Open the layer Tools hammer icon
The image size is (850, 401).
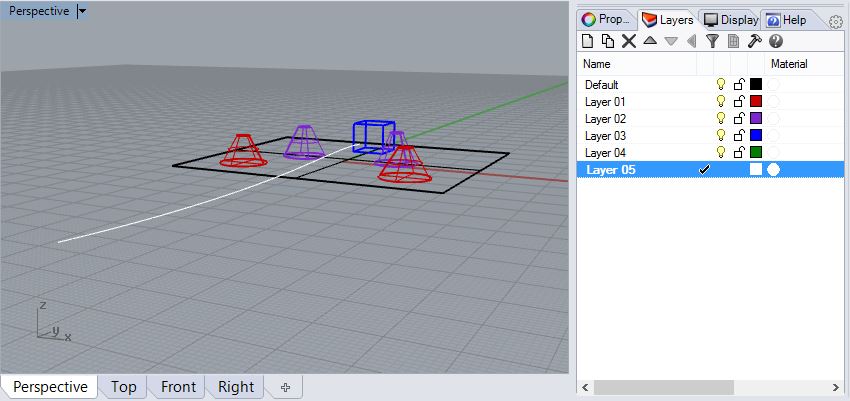click(755, 41)
